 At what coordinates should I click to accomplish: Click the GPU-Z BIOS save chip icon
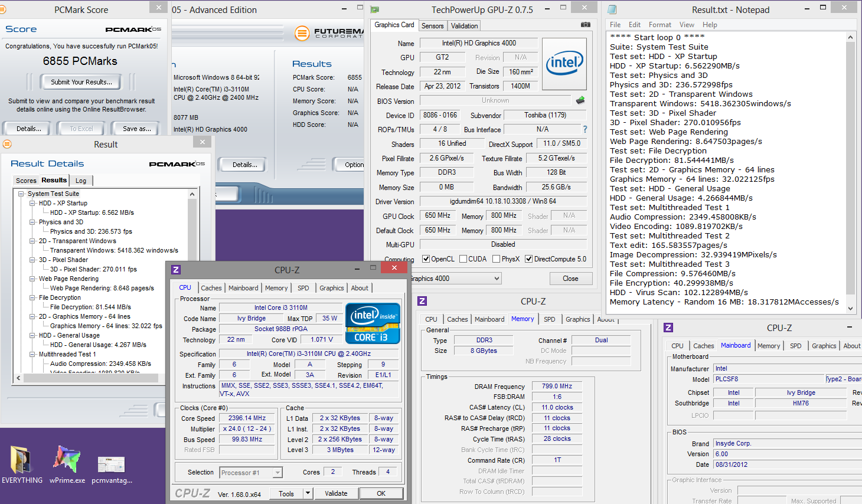[x=580, y=100]
